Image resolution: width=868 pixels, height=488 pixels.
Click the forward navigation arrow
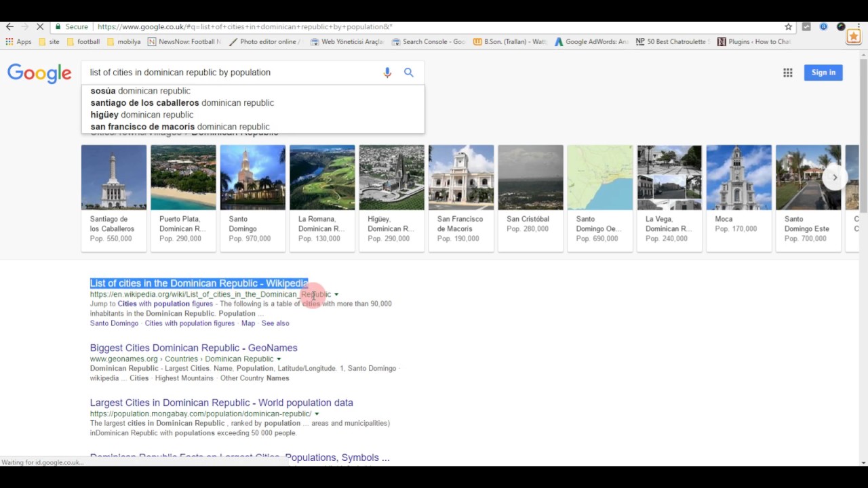point(25,27)
